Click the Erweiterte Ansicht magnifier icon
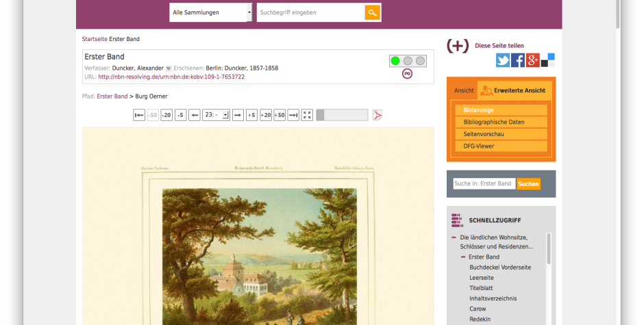The width and height of the screenshot is (644, 325). point(486,91)
